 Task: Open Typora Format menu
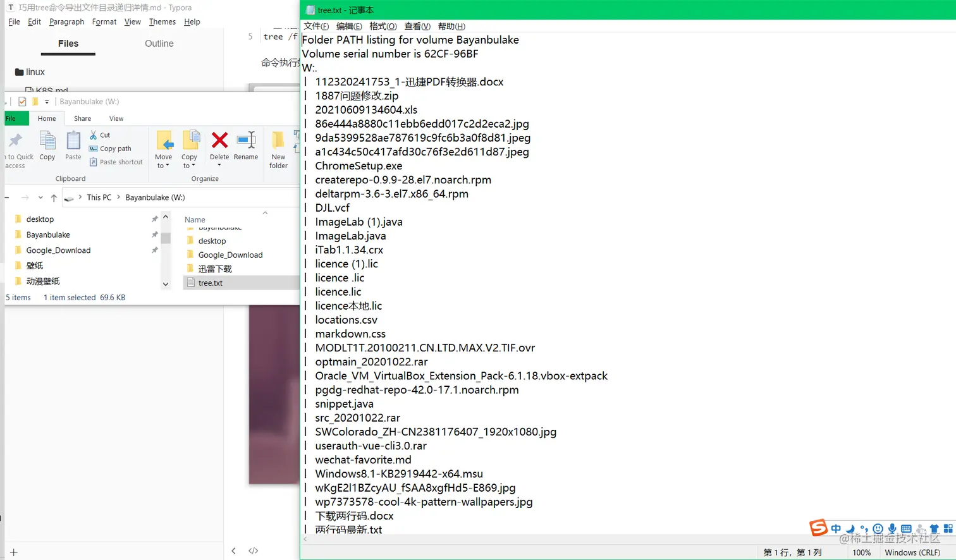click(x=104, y=21)
